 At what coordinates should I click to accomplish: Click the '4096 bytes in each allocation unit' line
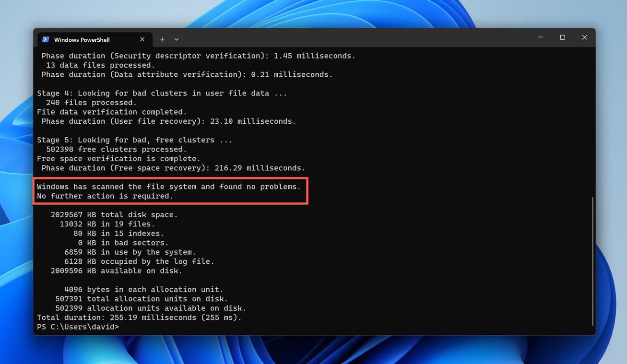click(143, 289)
